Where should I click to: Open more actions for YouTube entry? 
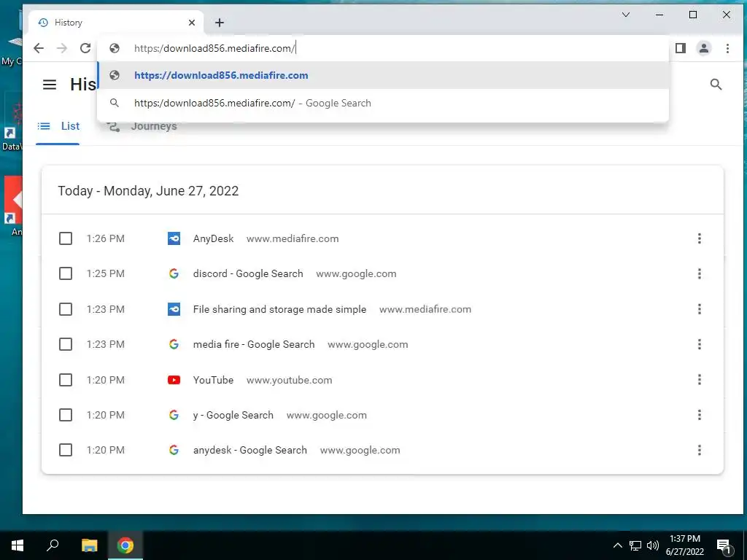699,379
